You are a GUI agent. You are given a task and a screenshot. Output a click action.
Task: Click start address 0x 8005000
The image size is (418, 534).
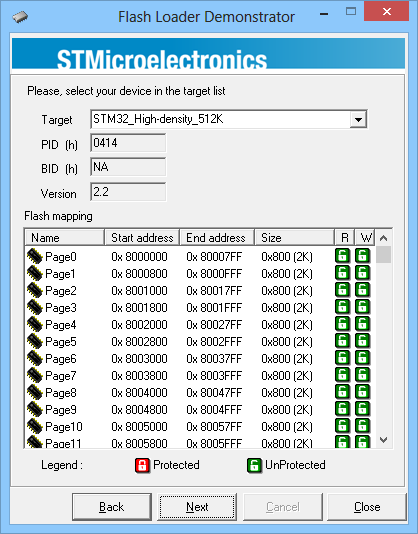pyautogui.click(x=139, y=427)
